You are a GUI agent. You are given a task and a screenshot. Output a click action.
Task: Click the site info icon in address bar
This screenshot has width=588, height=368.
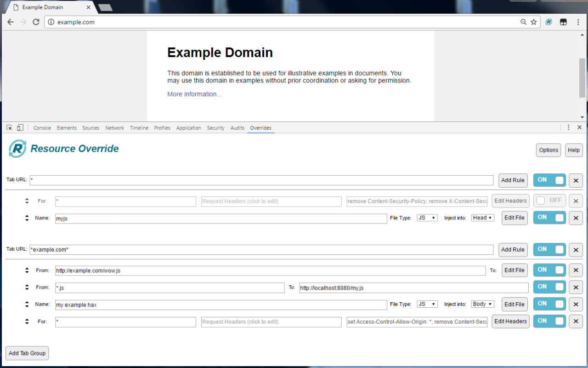[51, 22]
